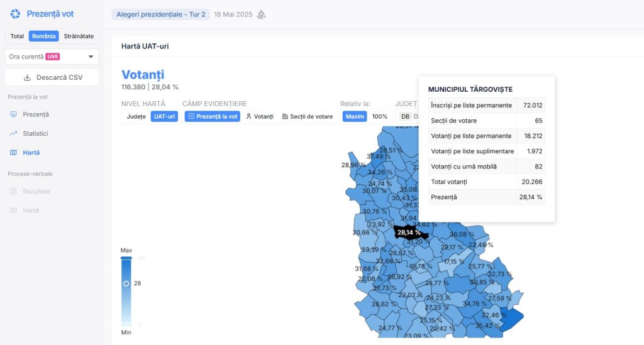Switch to the Străinătate tab
The image size is (644, 345).
coord(79,36)
